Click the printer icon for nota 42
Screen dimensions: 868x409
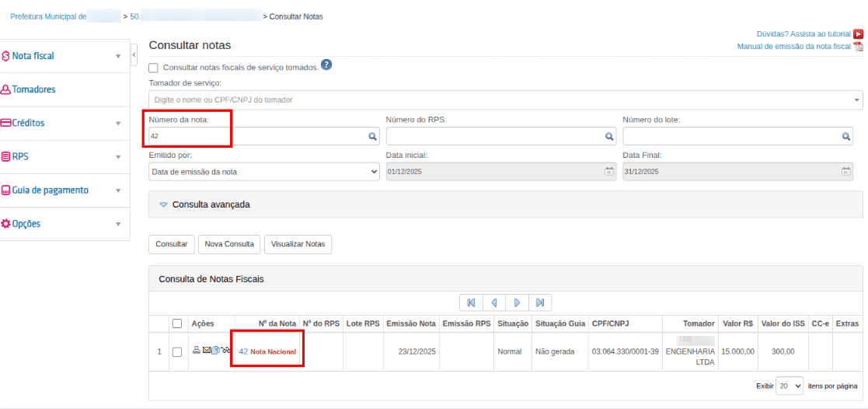pos(197,351)
